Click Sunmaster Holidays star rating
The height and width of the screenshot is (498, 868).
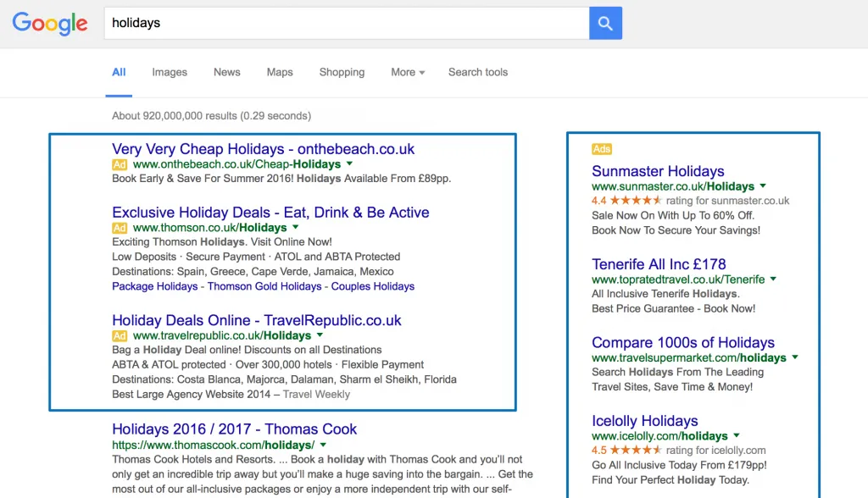click(x=635, y=201)
